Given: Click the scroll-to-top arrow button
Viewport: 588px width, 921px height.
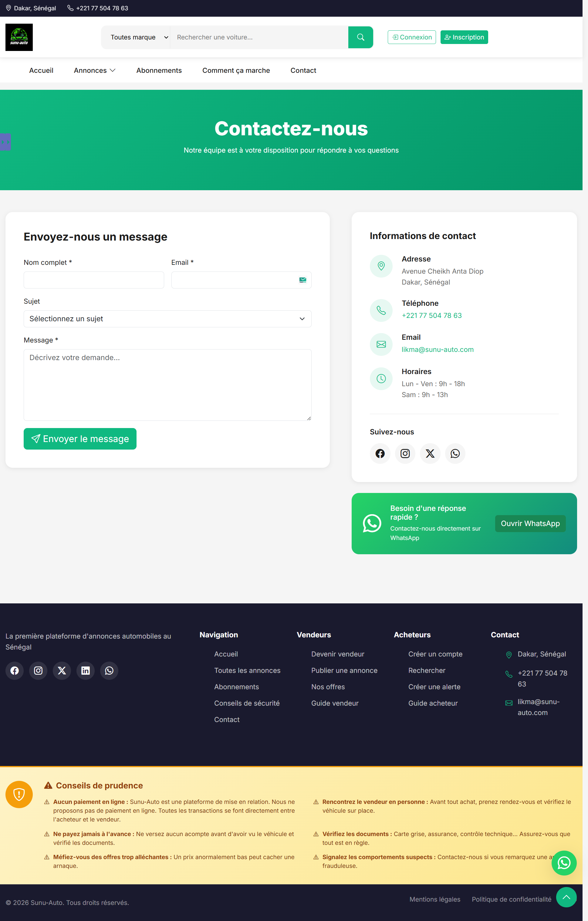Looking at the screenshot, I should [x=566, y=897].
